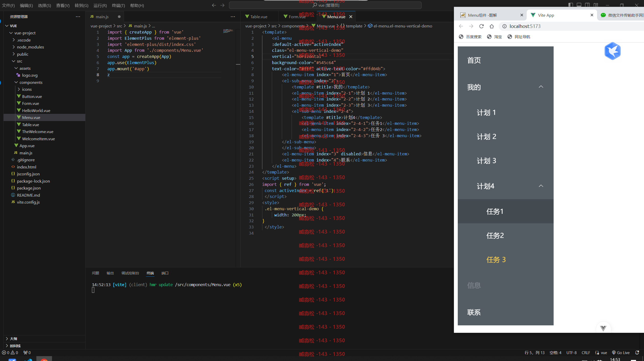Open the 文件(F) menu

[8, 5]
